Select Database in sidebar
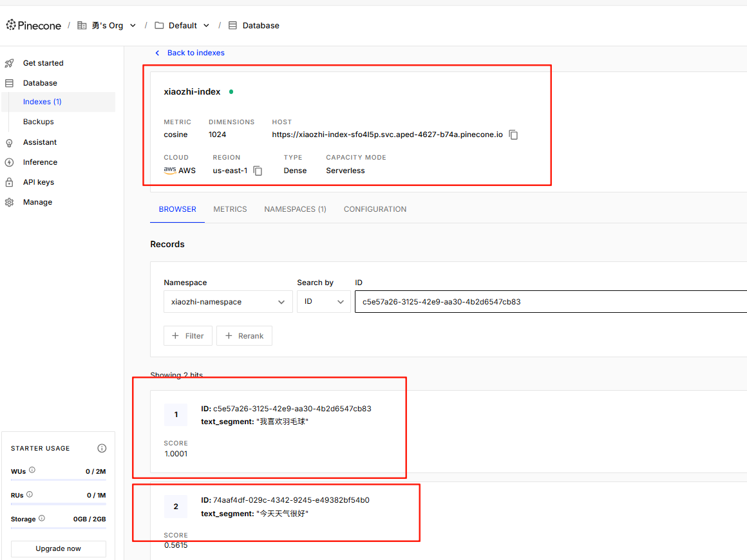 (x=40, y=83)
